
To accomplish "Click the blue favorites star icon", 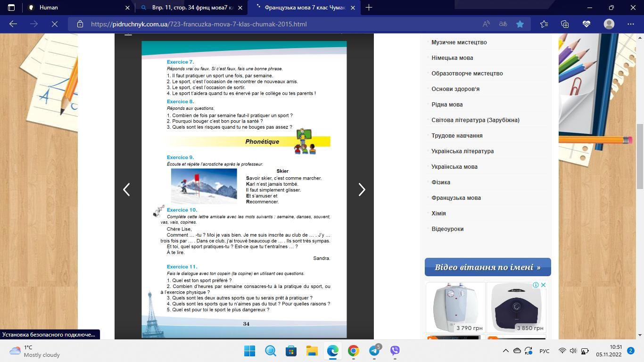I will (x=520, y=24).
